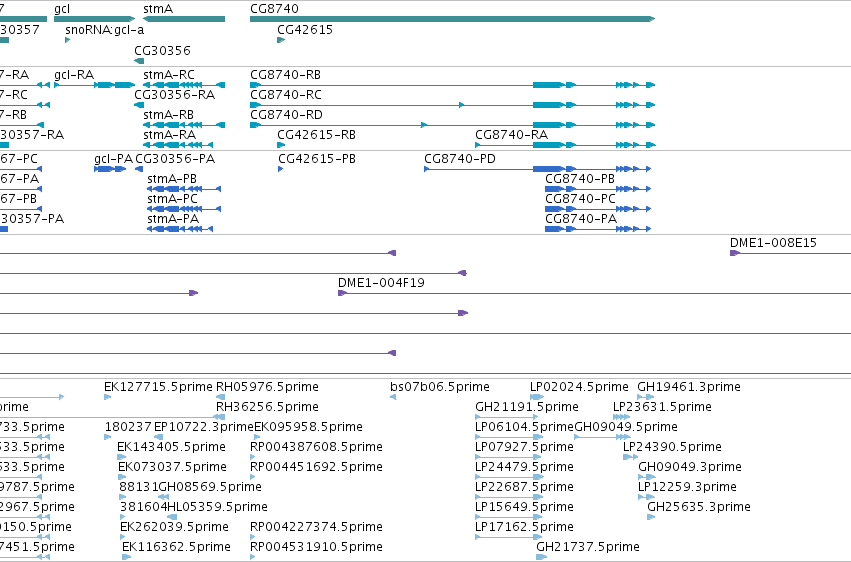The height and width of the screenshot is (562, 851).
Task: Click EST EK116362.5prime label
Action: tap(176, 547)
